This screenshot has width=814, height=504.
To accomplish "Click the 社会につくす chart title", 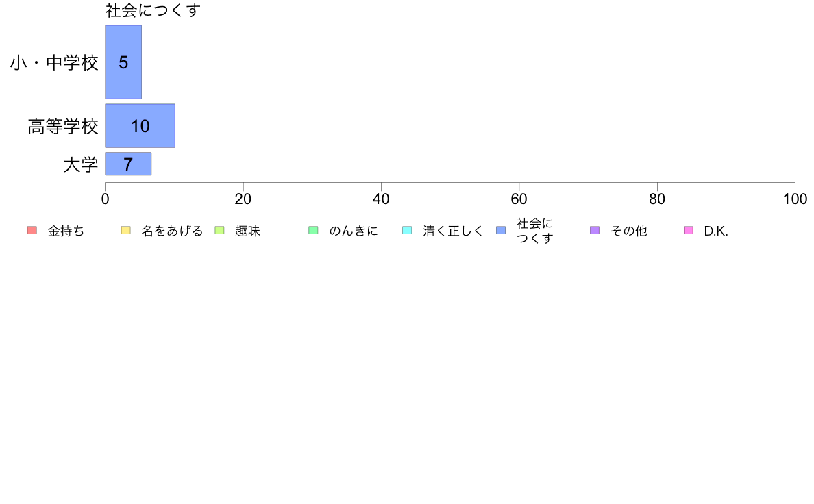I will coord(153,10).
